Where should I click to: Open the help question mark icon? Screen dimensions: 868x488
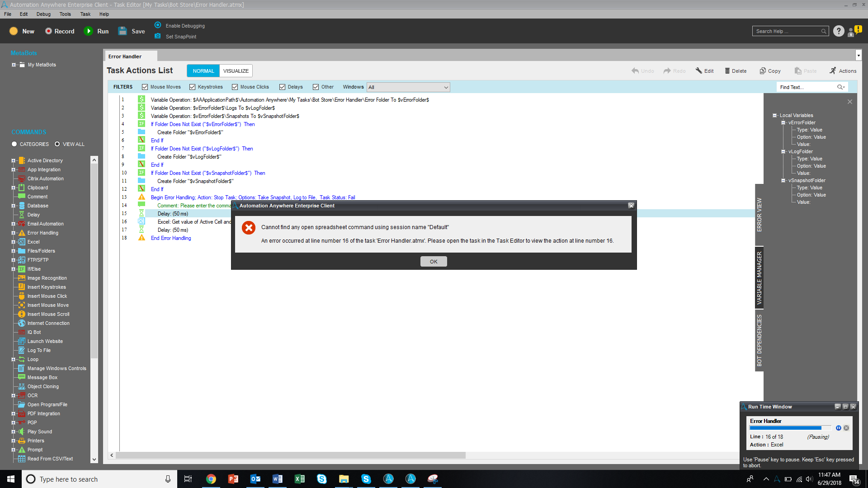[x=839, y=31]
